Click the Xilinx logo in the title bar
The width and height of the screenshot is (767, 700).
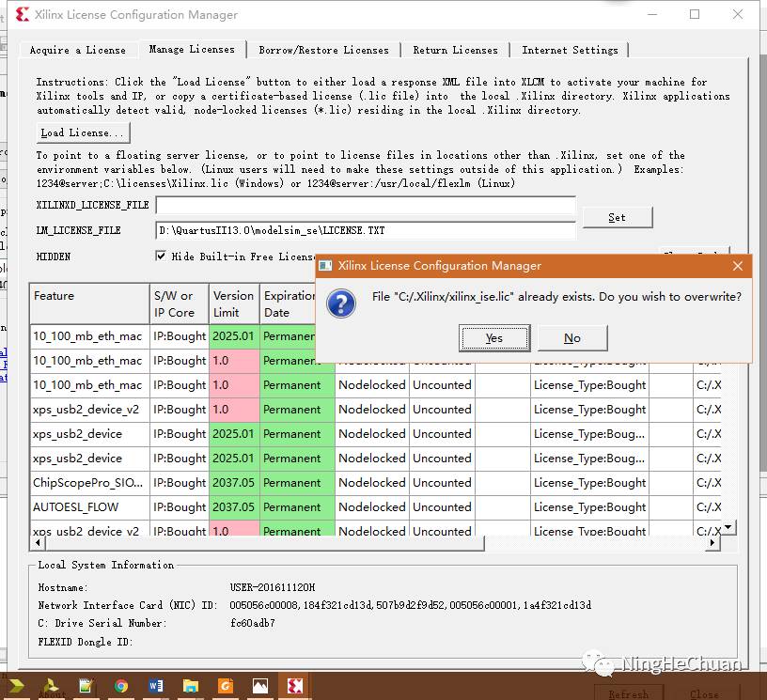click(21, 14)
